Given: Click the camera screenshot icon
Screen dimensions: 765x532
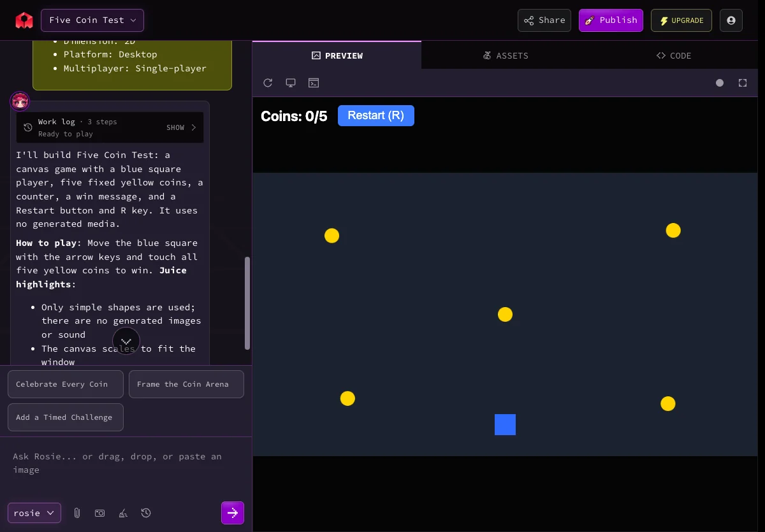Looking at the screenshot, I should [x=100, y=513].
